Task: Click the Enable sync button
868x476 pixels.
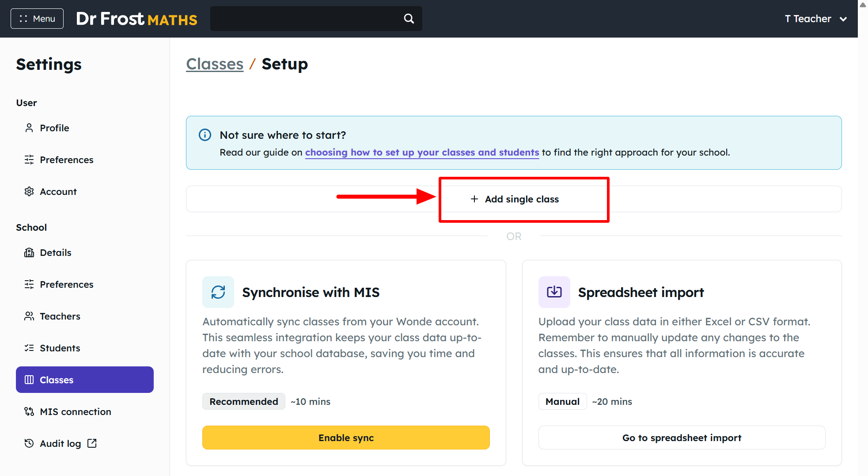Action: (346, 438)
